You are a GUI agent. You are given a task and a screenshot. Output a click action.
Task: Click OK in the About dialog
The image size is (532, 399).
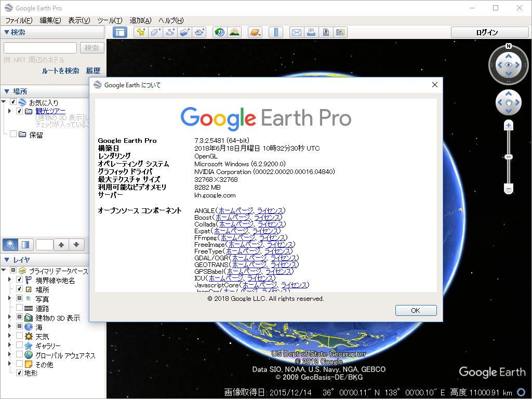click(416, 310)
